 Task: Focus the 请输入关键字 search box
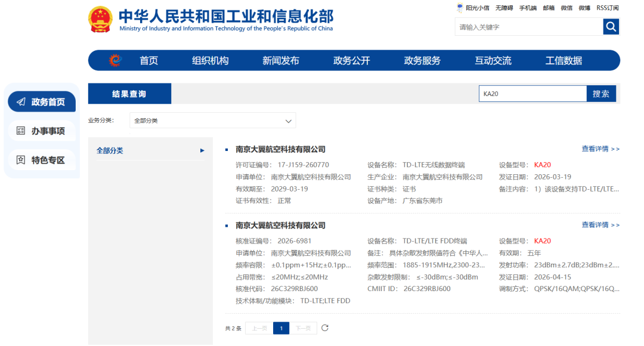pyautogui.click(x=529, y=27)
